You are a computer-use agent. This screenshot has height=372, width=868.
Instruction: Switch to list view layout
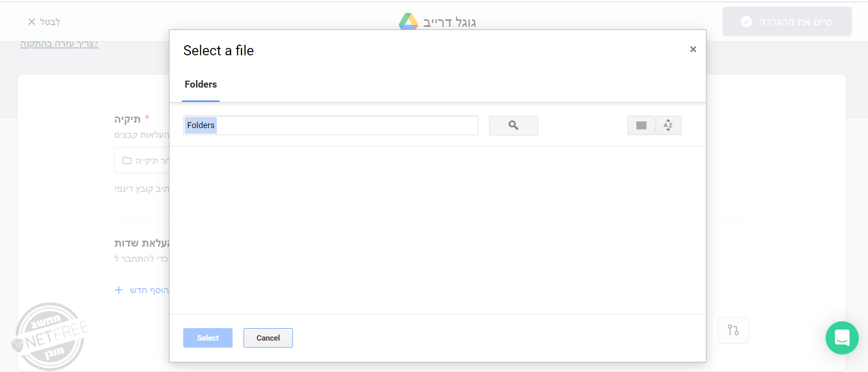pos(641,125)
